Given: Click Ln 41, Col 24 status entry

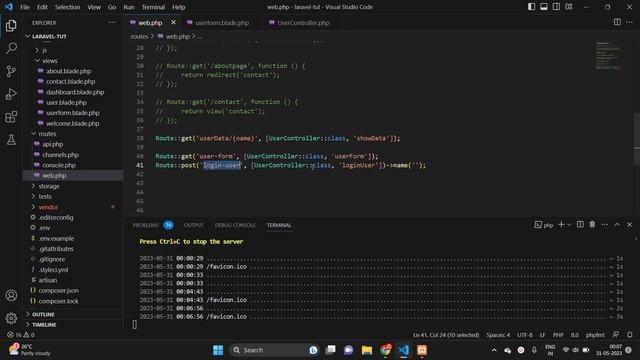Looking at the screenshot, I should pyautogui.click(x=446, y=335).
